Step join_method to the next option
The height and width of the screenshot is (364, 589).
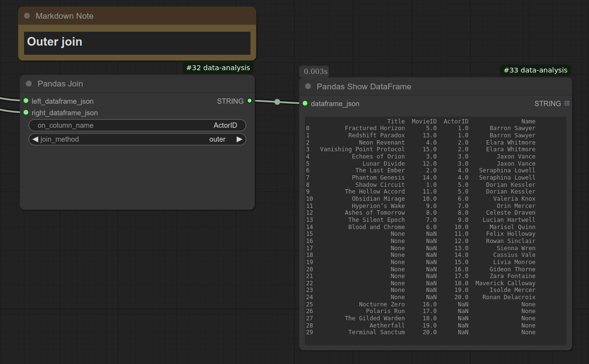pyautogui.click(x=239, y=139)
